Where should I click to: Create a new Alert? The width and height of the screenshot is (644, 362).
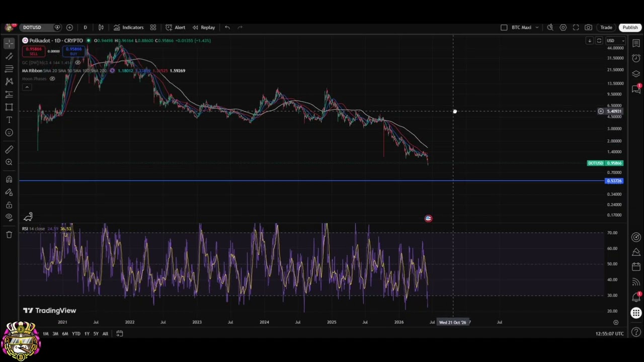tap(176, 28)
